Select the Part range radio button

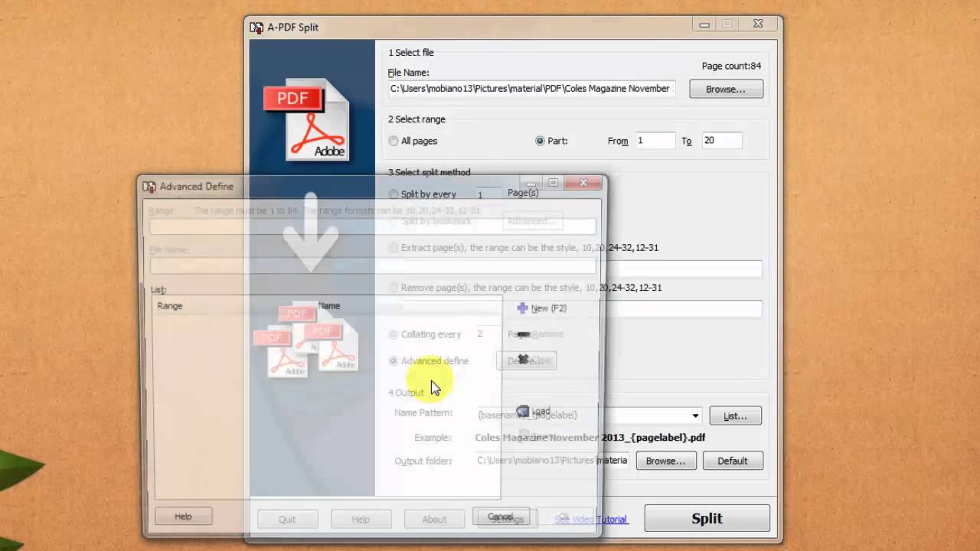tap(540, 141)
